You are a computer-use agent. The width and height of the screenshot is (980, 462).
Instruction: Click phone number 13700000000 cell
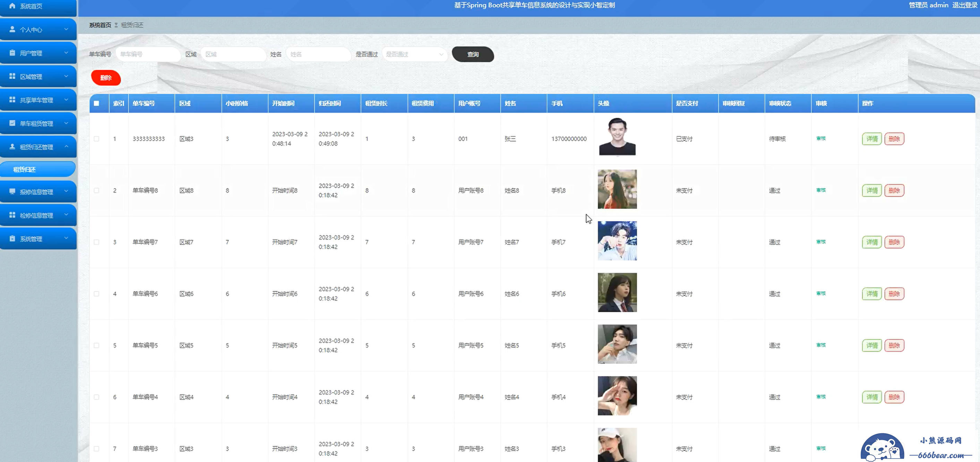(x=569, y=138)
